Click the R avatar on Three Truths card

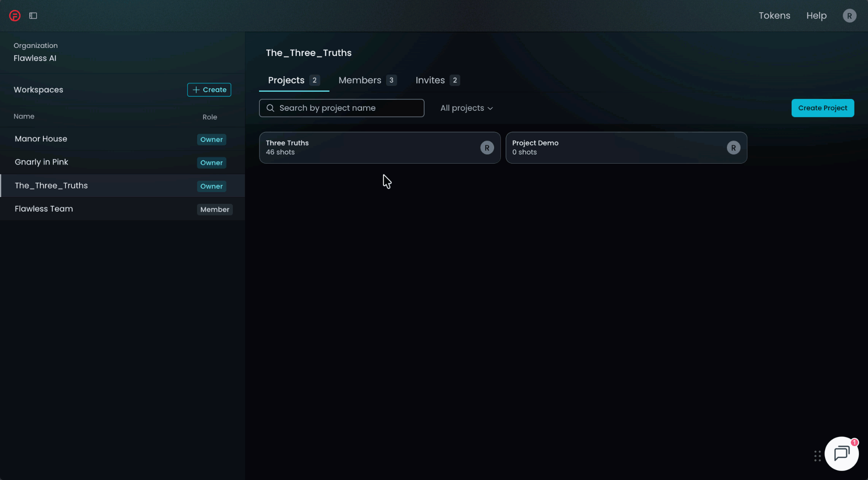(x=487, y=148)
